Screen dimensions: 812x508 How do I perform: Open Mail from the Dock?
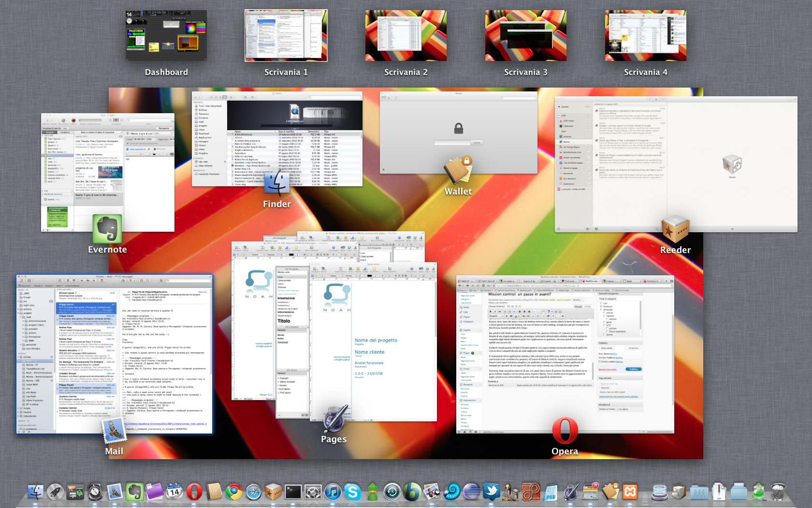(115, 492)
